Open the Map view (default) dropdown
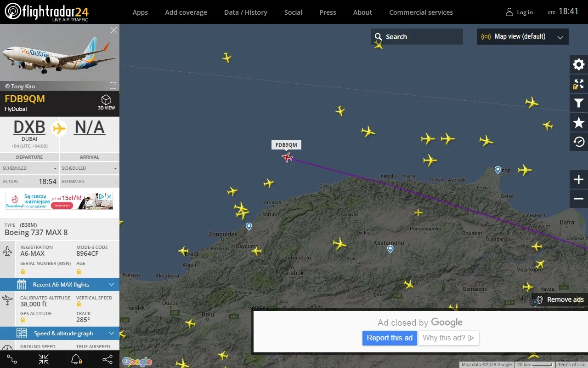Screen dimensions: 588x368 (x=522, y=36)
